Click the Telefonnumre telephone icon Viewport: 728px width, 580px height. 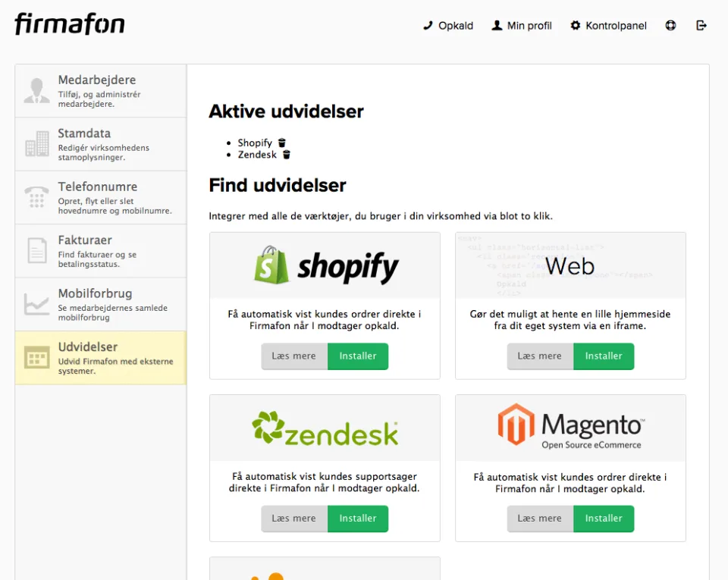36,197
